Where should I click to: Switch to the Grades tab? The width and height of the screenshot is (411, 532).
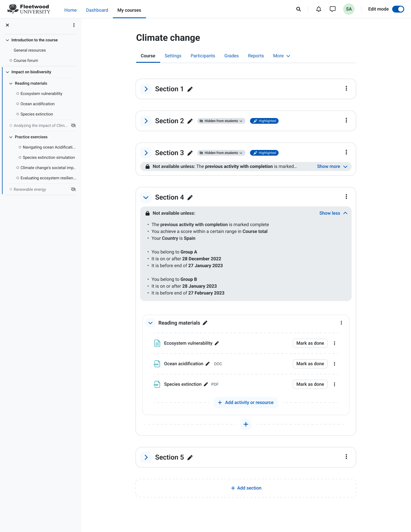[231, 56]
